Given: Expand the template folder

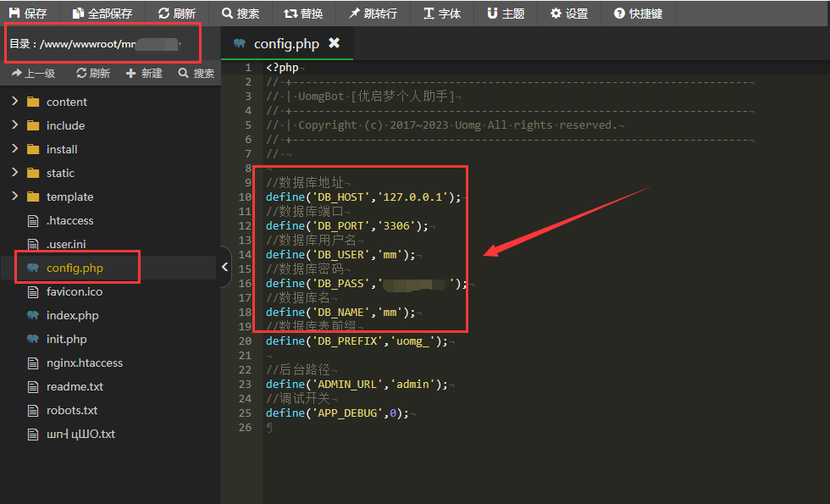Looking at the screenshot, I should pyautogui.click(x=14, y=197).
